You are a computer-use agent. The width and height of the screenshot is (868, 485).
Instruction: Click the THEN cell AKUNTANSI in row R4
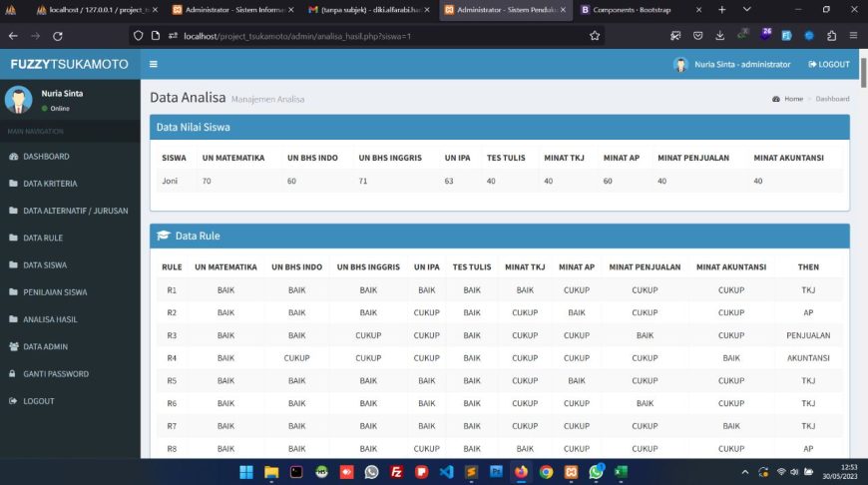808,358
